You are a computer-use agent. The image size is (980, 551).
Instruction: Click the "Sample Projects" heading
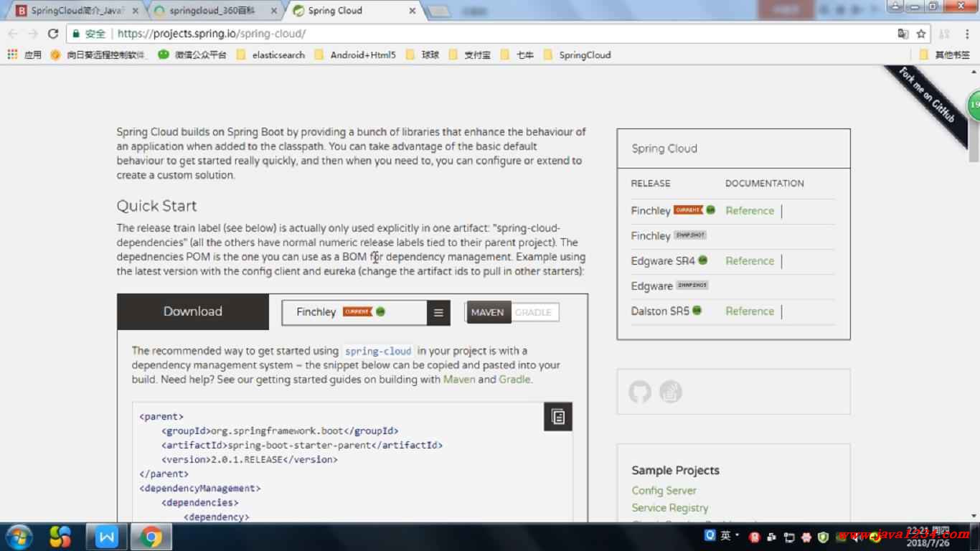675,471
